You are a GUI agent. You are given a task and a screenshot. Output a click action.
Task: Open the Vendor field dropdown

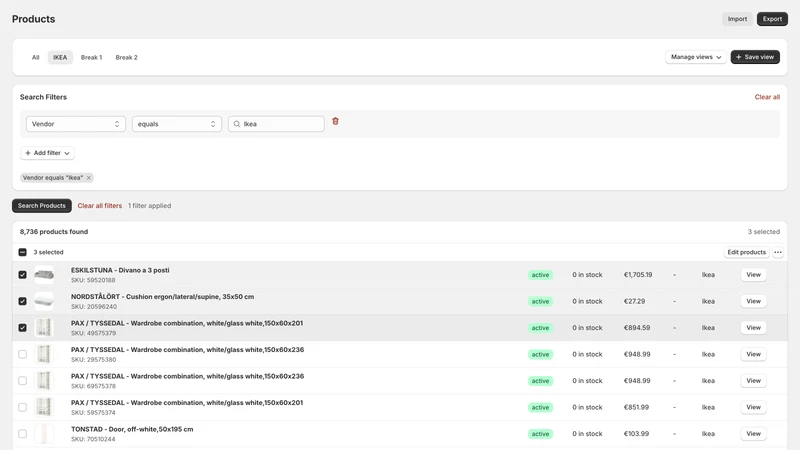pos(76,124)
